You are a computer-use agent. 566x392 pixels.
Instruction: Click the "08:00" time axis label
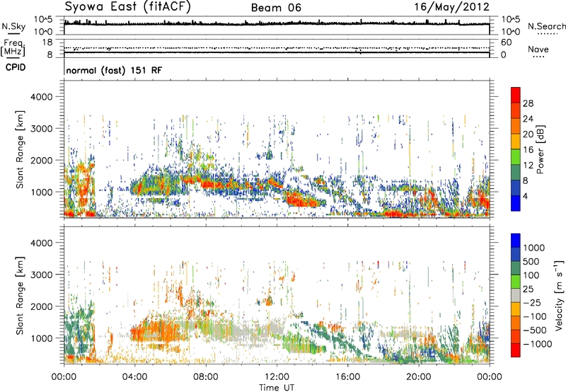coord(205,377)
